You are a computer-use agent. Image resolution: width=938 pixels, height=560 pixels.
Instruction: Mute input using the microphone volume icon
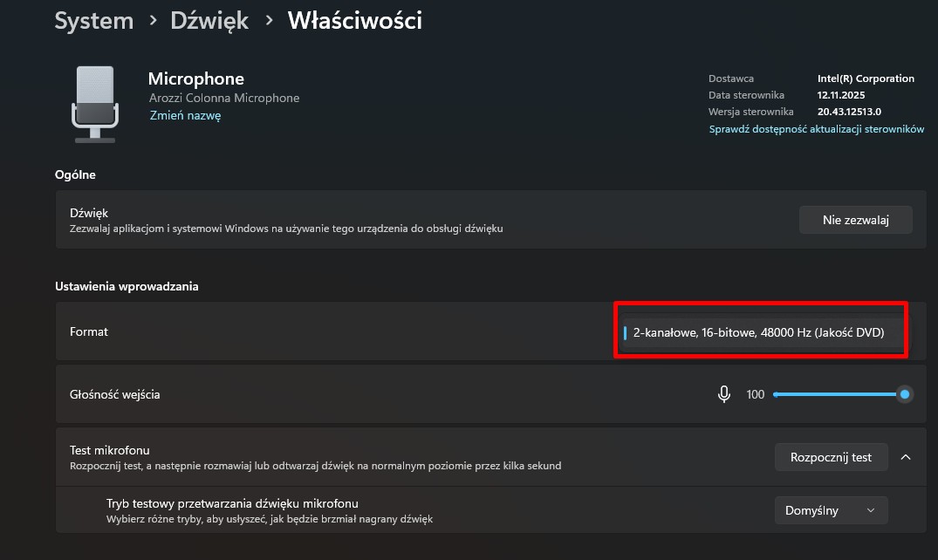point(723,394)
